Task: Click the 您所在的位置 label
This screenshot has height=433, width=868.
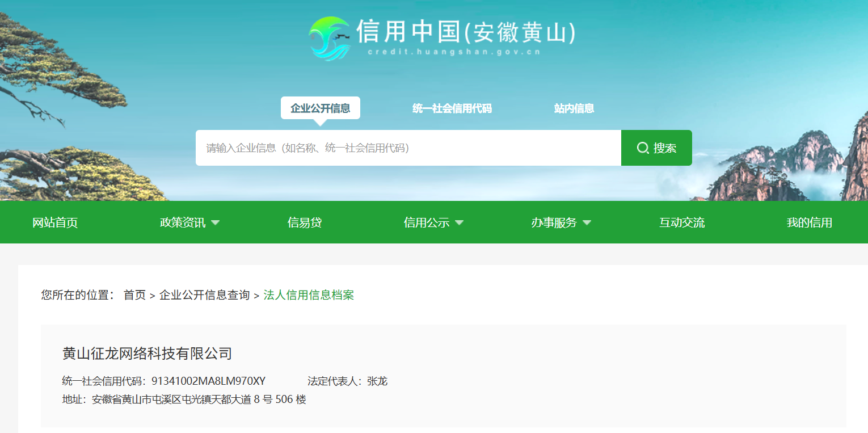Action: [x=78, y=295]
